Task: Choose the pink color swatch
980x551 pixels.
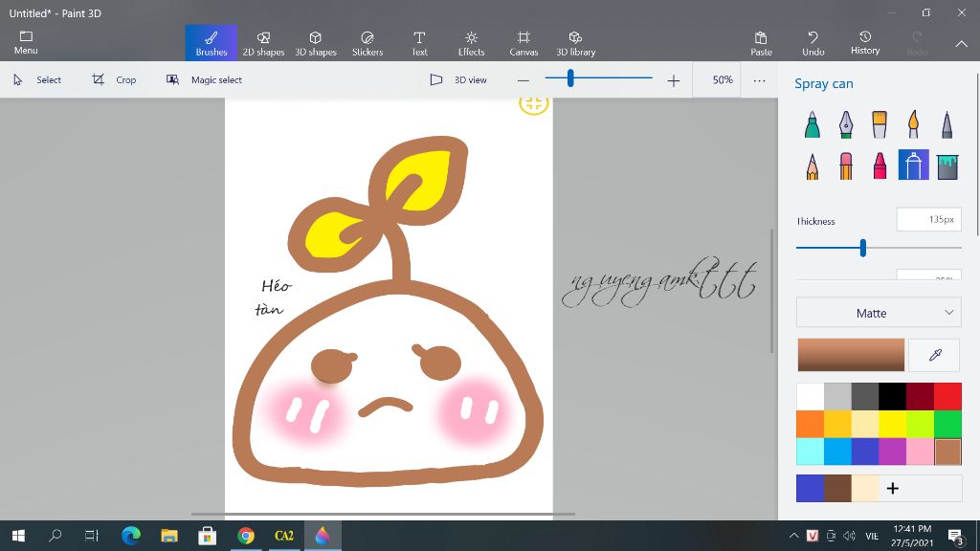Action: tap(920, 452)
